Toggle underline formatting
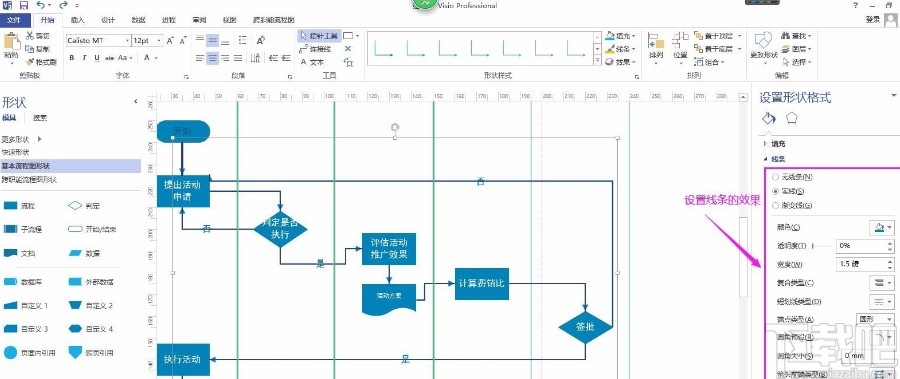Viewport: 900px width, 379px height. (x=96, y=57)
